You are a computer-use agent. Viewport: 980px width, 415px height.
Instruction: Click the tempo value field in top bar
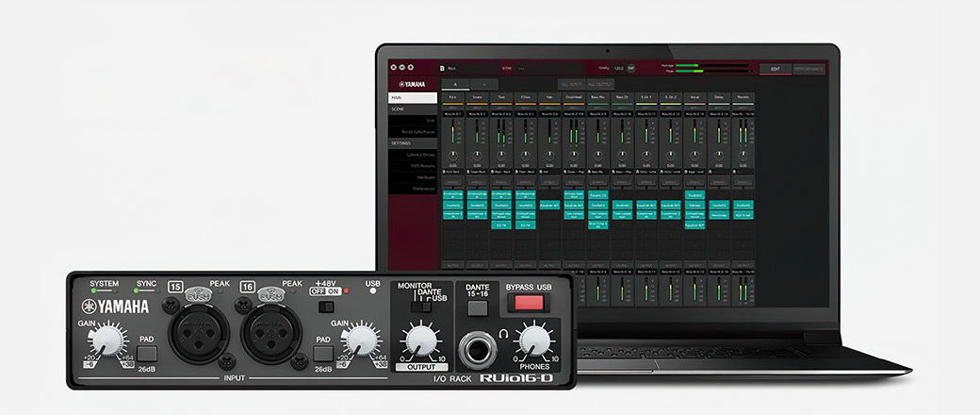(618, 68)
